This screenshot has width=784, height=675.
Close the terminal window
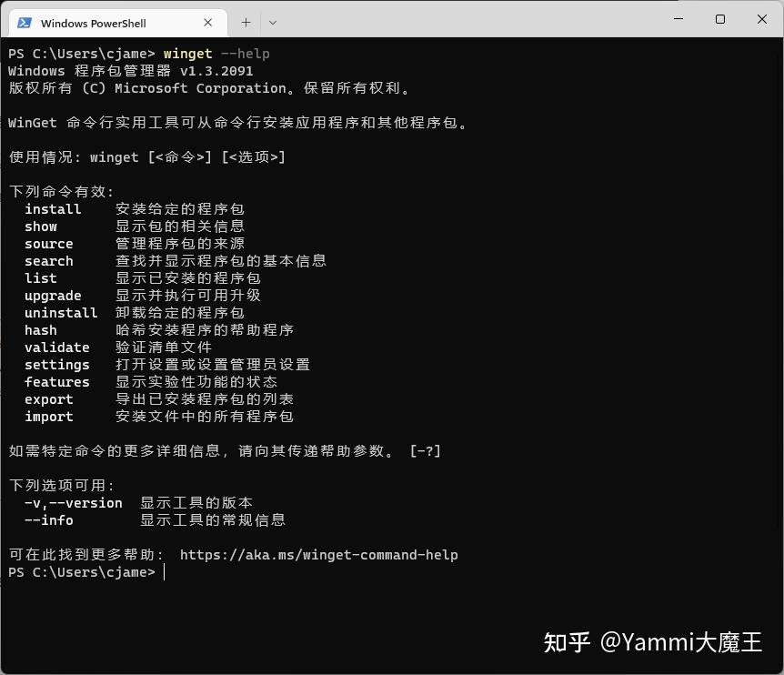[x=762, y=19]
